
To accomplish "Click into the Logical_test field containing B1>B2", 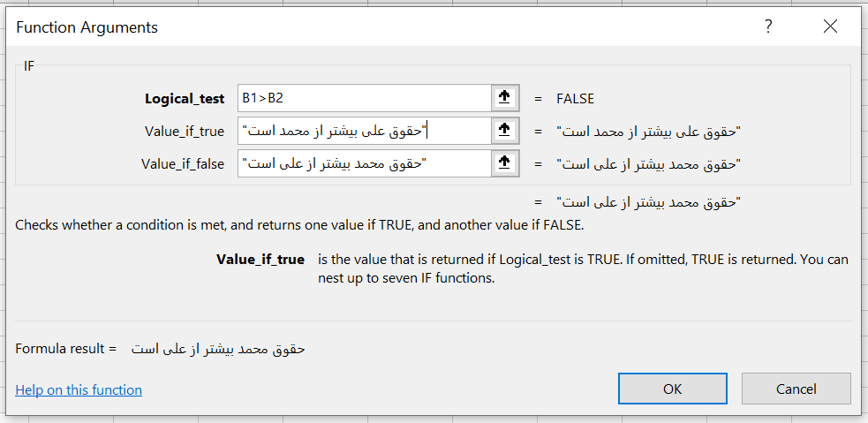I will [x=365, y=98].
